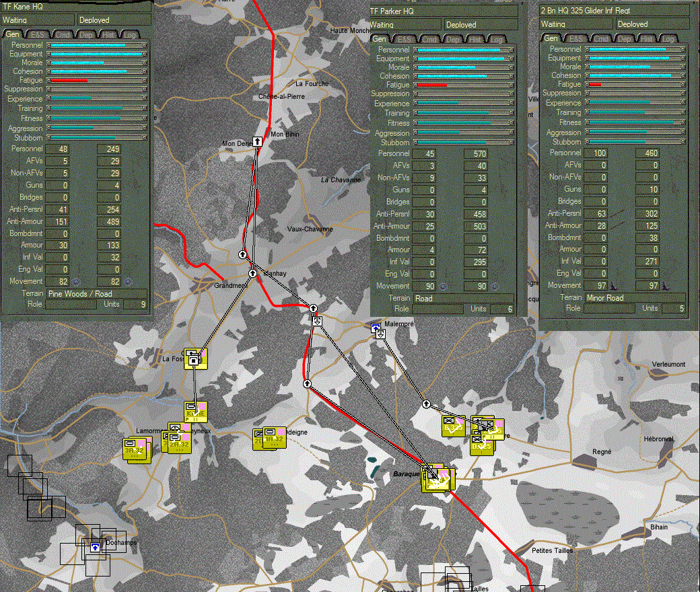
Task: Click the Role field in TF Kane HQ
Action: 71,304
